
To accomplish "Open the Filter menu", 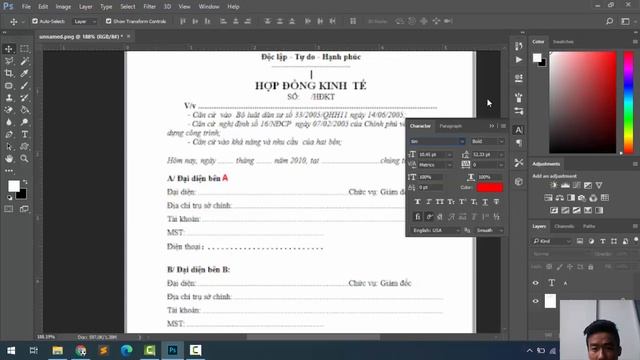I will (x=149, y=7).
